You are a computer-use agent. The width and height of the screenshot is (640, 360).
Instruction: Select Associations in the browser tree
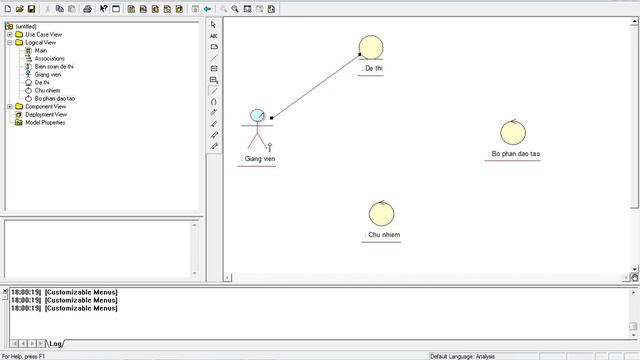[49, 59]
